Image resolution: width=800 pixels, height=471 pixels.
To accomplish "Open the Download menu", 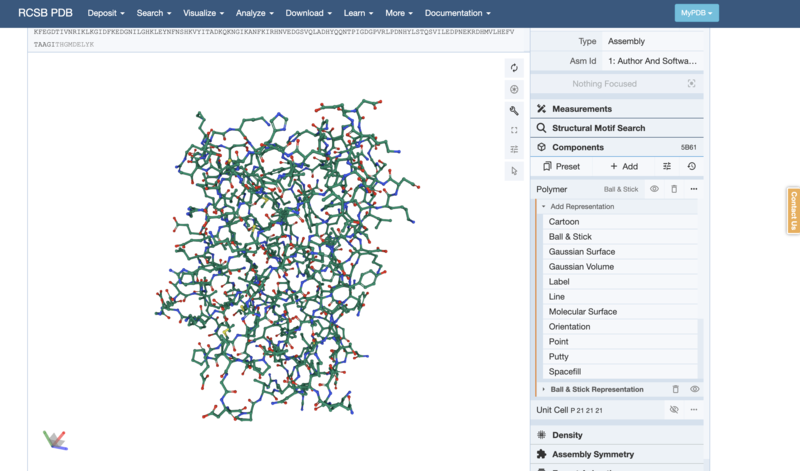I will (309, 13).
